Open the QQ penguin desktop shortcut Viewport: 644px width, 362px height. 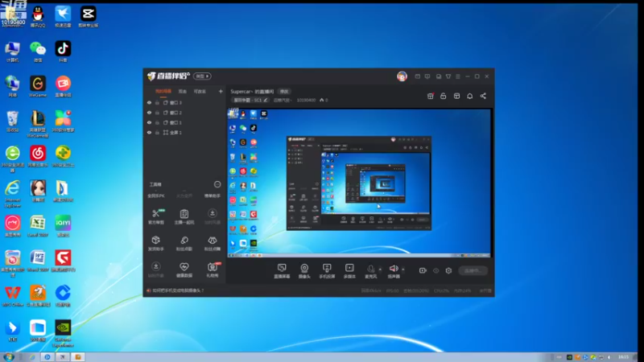[38, 16]
